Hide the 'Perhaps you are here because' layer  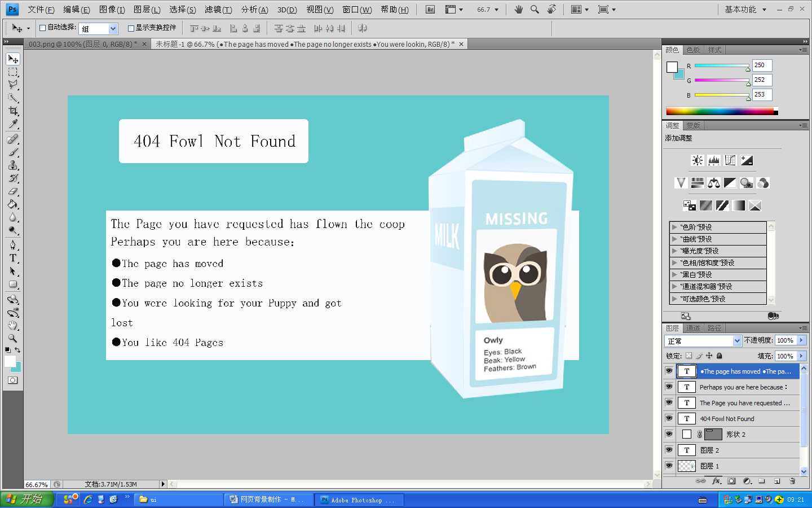pyautogui.click(x=669, y=387)
